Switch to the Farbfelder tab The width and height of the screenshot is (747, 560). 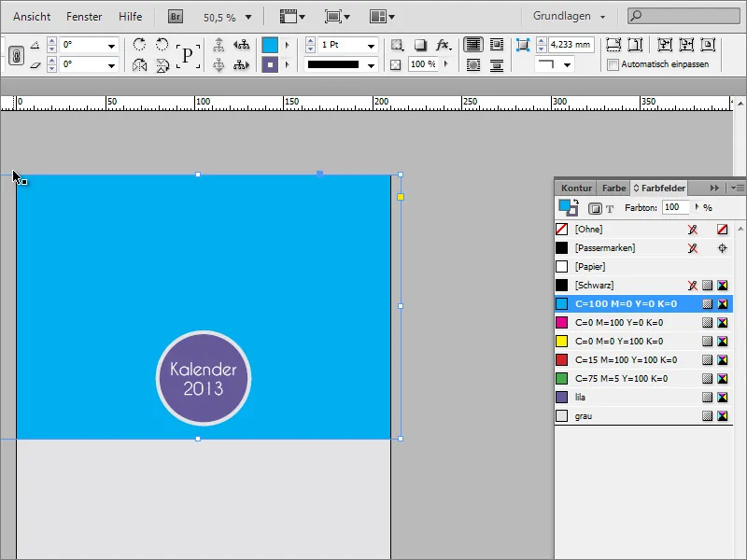659,189
